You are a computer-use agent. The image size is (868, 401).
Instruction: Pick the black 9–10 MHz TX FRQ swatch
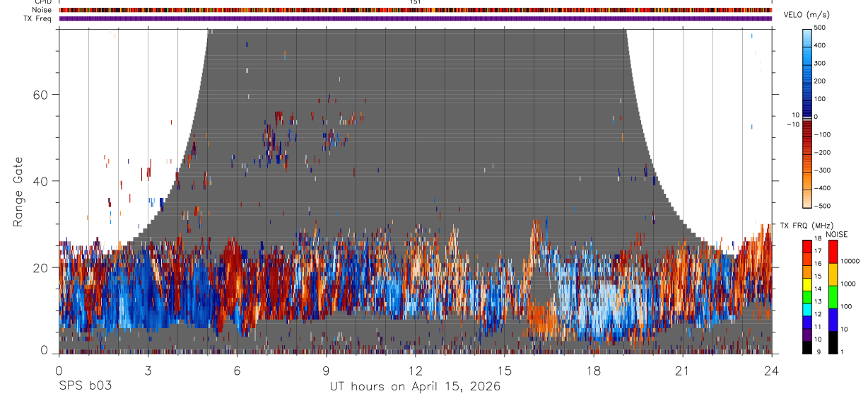tap(807, 347)
